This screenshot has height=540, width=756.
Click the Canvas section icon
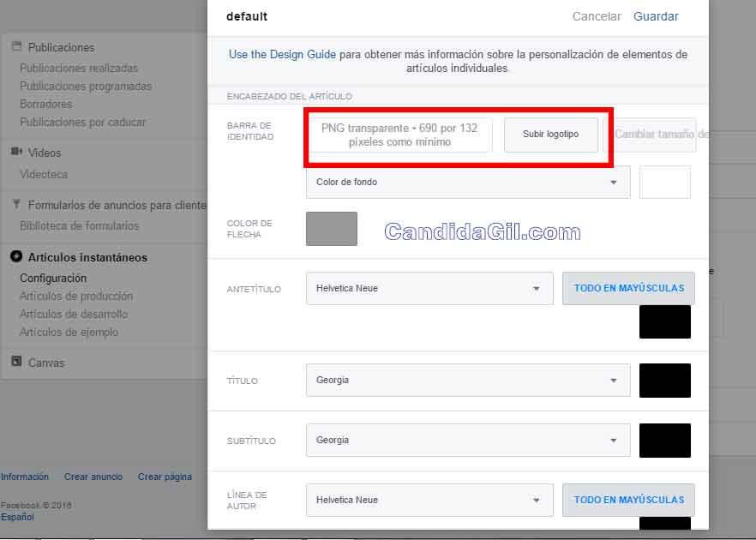(x=16, y=362)
